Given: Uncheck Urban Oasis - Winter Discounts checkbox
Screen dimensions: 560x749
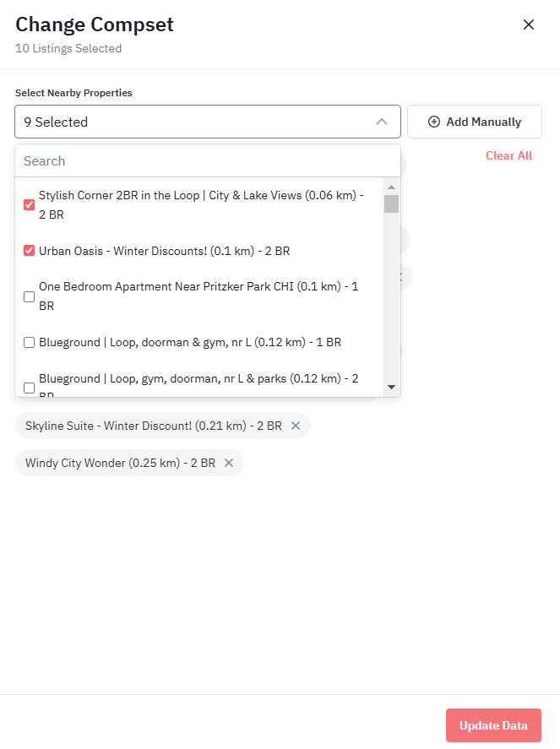Looking at the screenshot, I should (x=30, y=251).
